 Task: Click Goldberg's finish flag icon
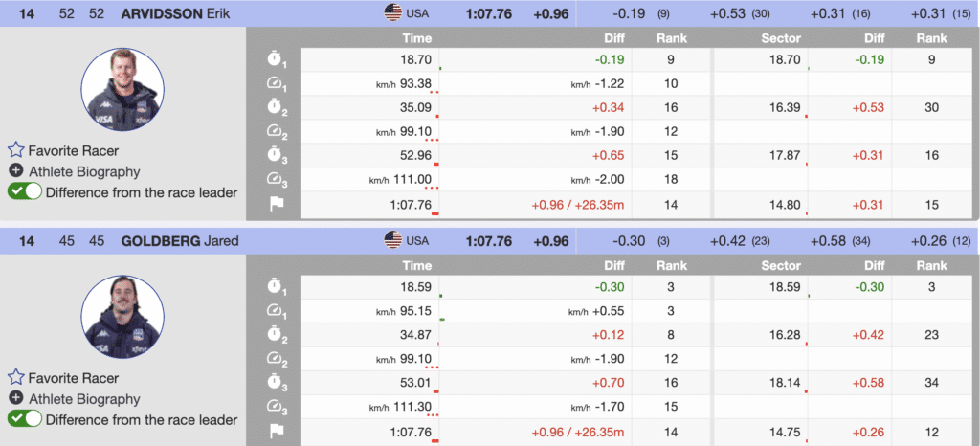coord(277,432)
